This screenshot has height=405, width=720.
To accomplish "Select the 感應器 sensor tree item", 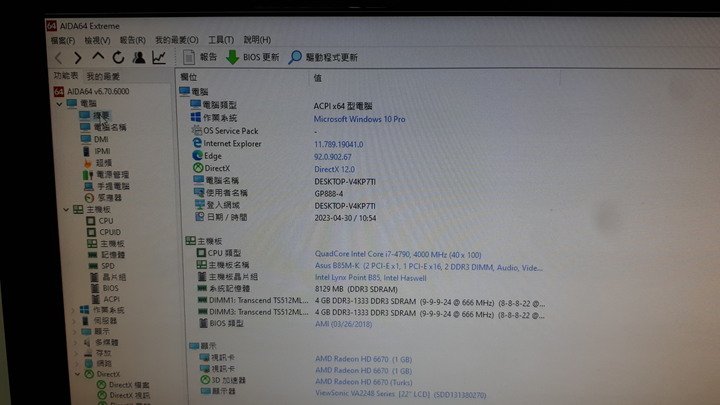I will (103, 197).
